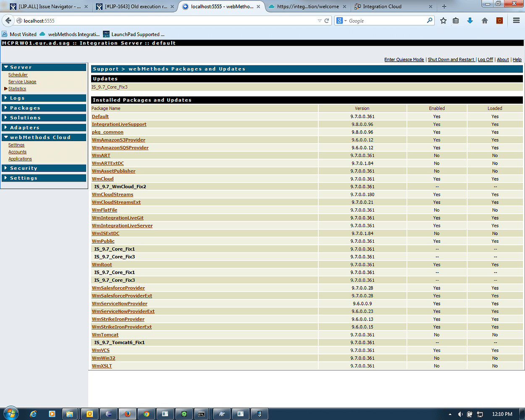This screenshot has height=420, width=525.
Task: Click Enter Quiesce Mode link
Action: tap(404, 60)
